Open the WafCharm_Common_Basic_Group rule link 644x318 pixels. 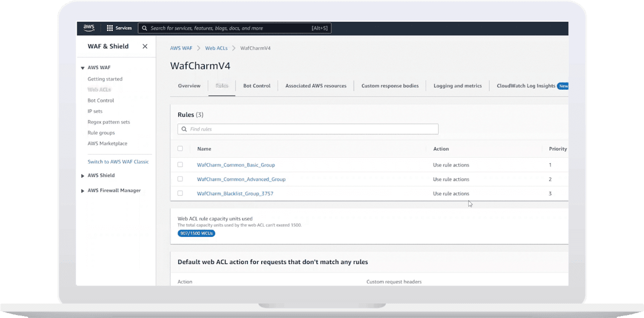pyautogui.click(x=236, y=165)
